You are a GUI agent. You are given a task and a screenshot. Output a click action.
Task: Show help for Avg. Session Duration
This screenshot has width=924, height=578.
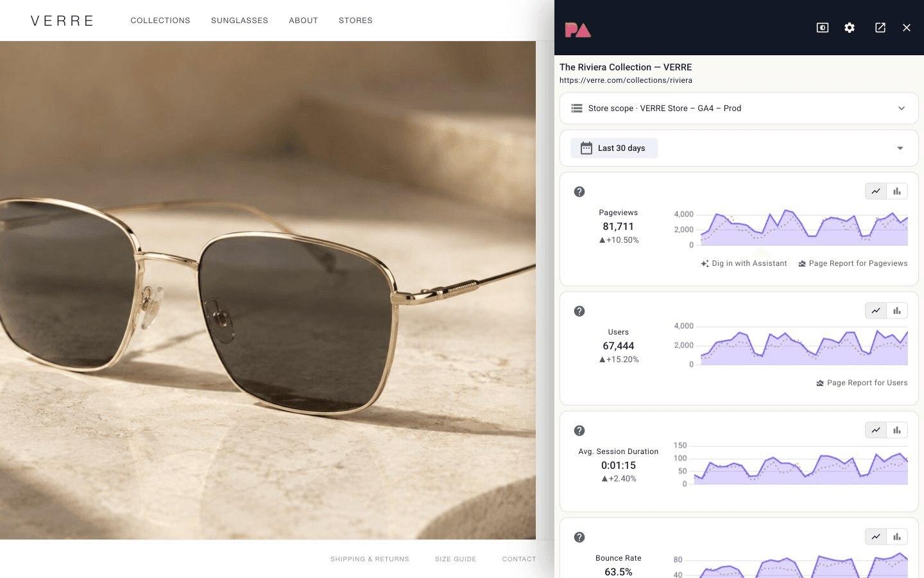579,430
